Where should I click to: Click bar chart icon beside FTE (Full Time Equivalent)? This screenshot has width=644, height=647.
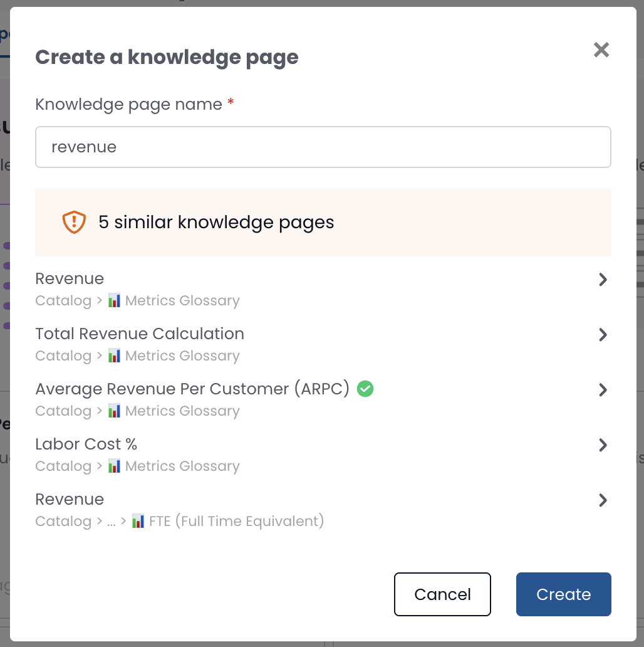pyautogui.click(x=138, y=521)
